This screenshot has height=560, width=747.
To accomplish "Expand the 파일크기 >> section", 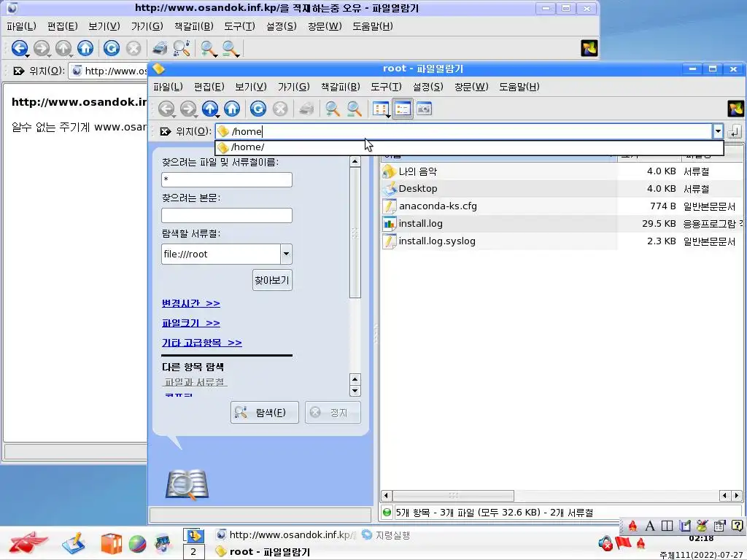I will [190, 323].
